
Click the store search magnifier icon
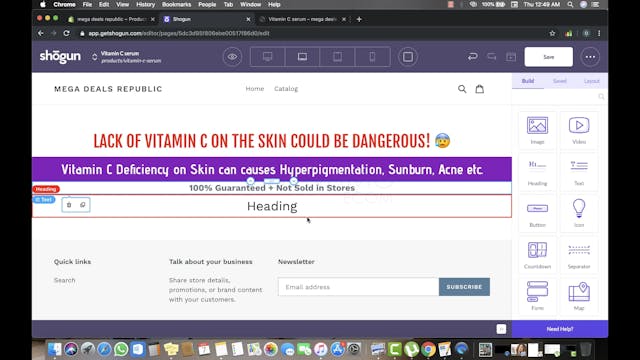coord(462,89)
